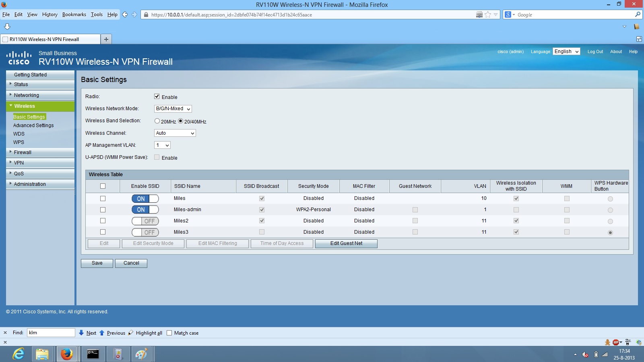Open Command Prompt from taskbar
Viewport: 644px width, 362px height.
tap(93, 354)
